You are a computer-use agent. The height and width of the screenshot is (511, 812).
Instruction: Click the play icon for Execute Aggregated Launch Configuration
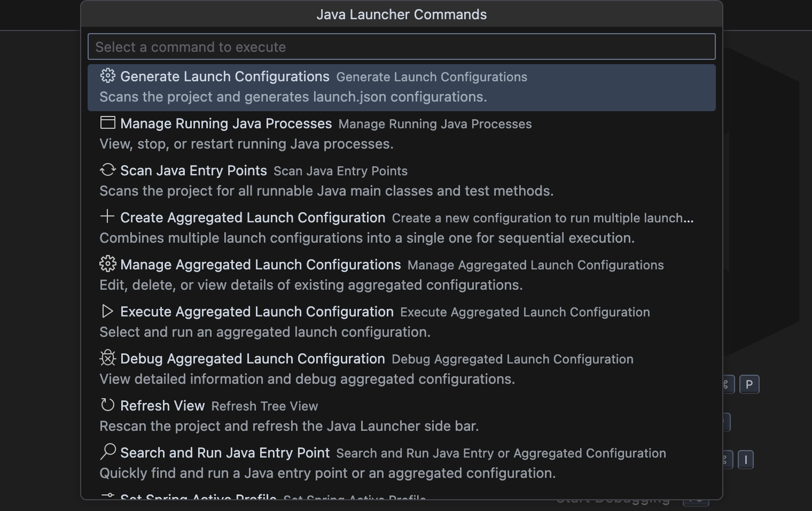(x=107, y=311)
